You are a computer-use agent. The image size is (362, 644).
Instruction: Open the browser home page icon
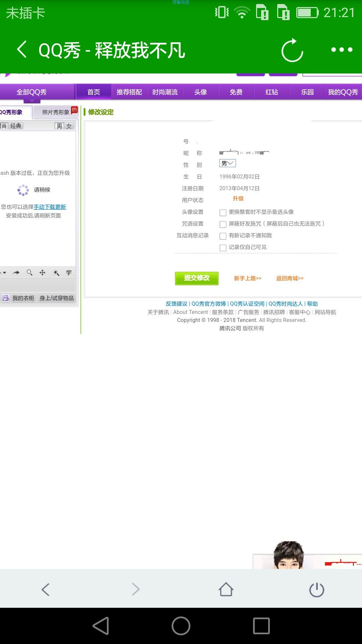(226, 589)
